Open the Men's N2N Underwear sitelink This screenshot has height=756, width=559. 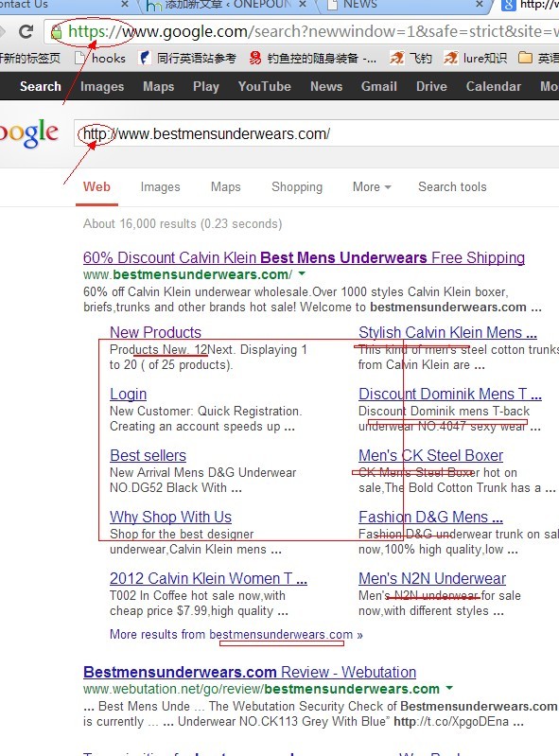tap(432, 578)
